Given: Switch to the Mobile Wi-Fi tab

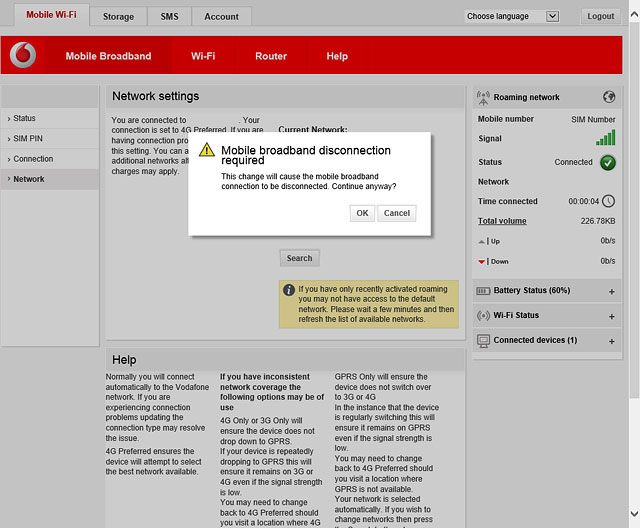Looking at the screenshot, I should click(51, 15).
